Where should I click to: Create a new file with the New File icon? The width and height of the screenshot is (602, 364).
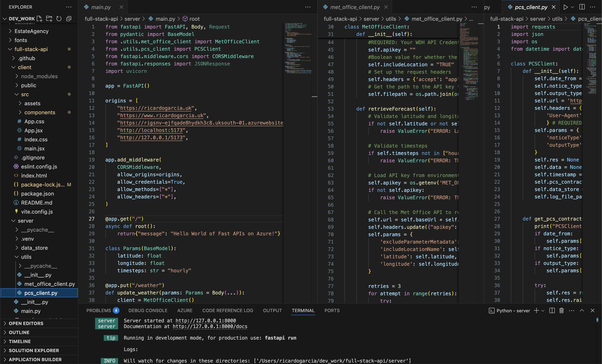pos(39,18)
